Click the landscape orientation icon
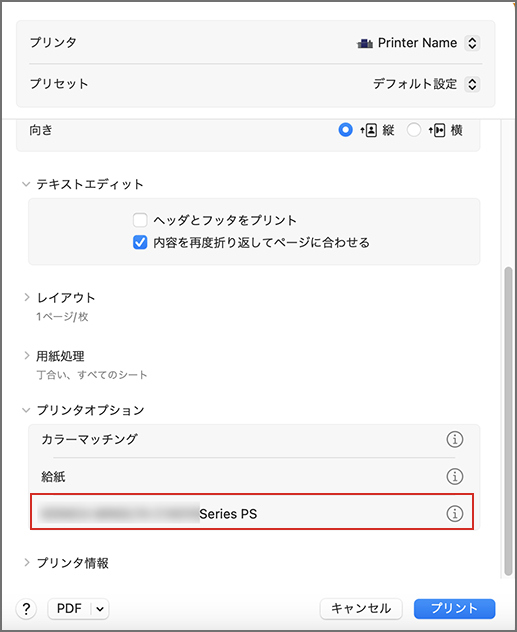 click(x=437, y=130)
